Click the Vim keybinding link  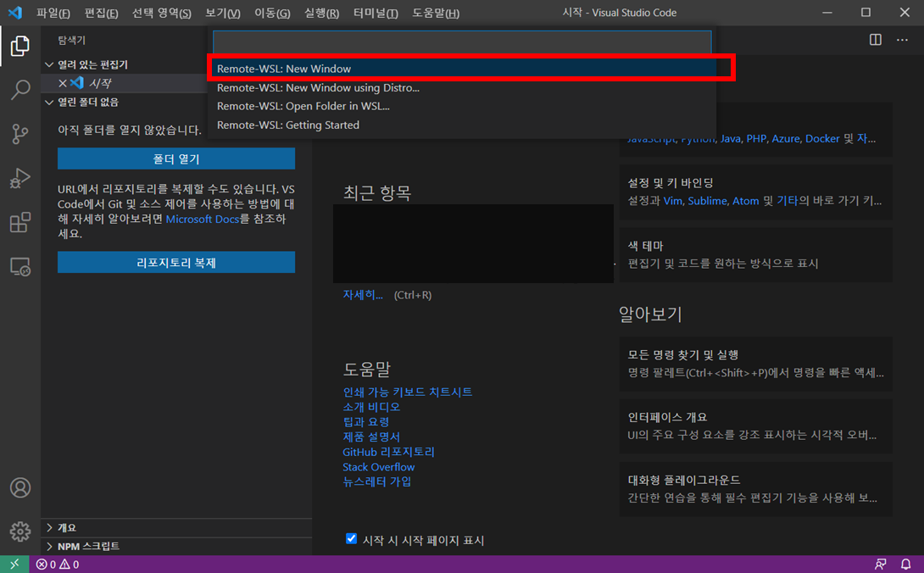click(x=673, y=201)
